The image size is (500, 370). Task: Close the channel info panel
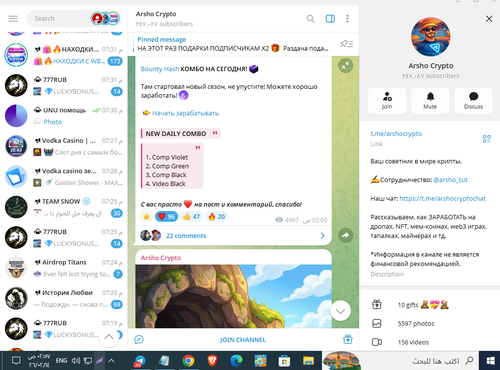pyautogui.click(x=489, y=19)
